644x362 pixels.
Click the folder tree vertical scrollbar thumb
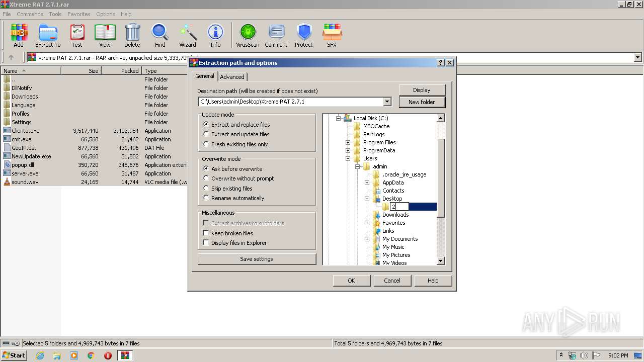(x=441, y=178)
